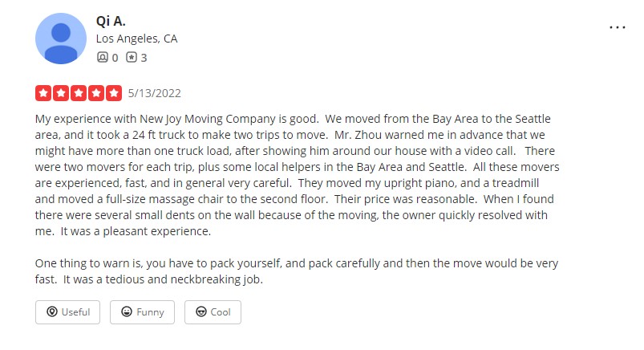Click the review text's first paragraph
The height and width of the screenshot is (350, 644).
(298, 175)
